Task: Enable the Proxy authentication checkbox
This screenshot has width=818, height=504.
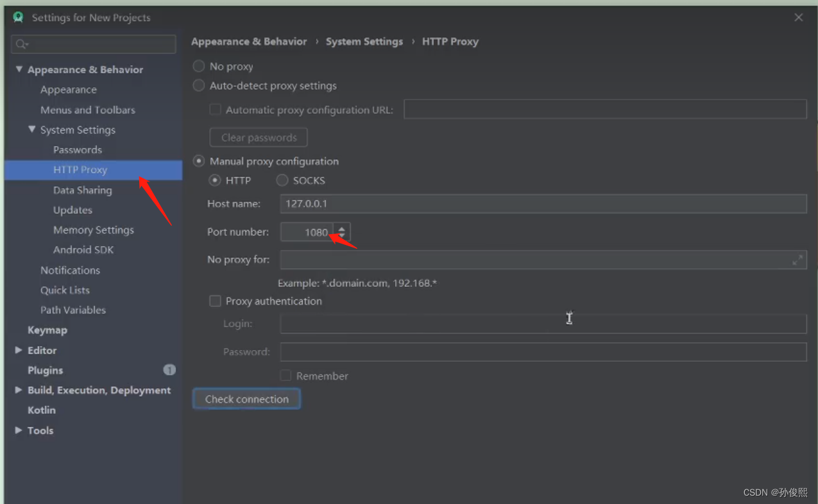Action: [215, 301]
